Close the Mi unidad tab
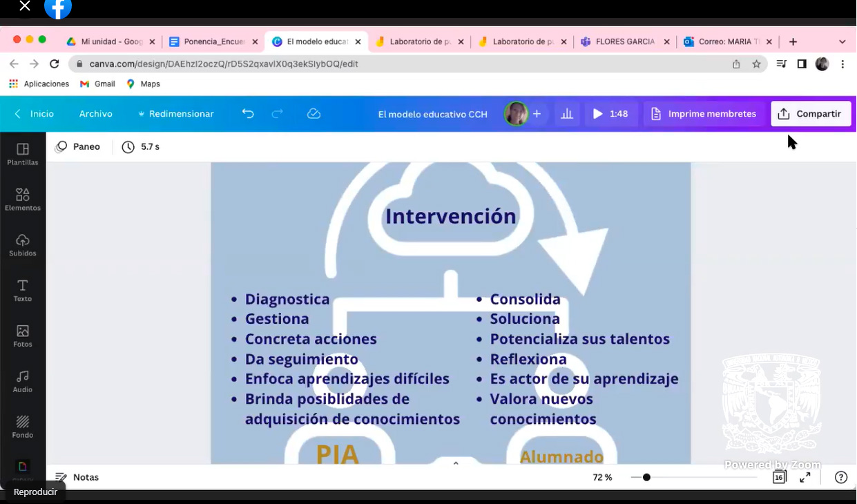The image size is (857, 504). [152, 41]
